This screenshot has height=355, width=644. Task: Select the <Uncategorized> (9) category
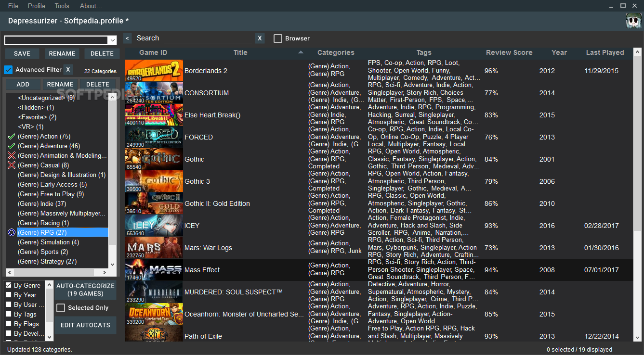click(x=46, y=98)
